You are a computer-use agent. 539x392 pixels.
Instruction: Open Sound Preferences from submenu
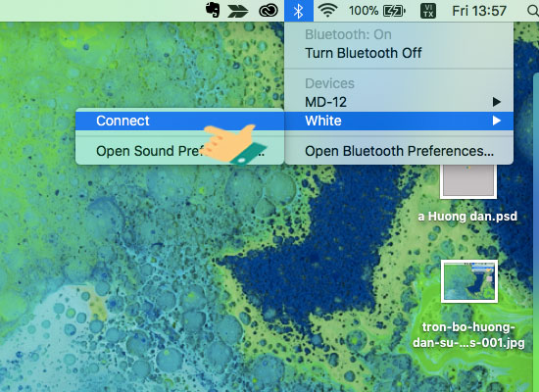[179, 151]
